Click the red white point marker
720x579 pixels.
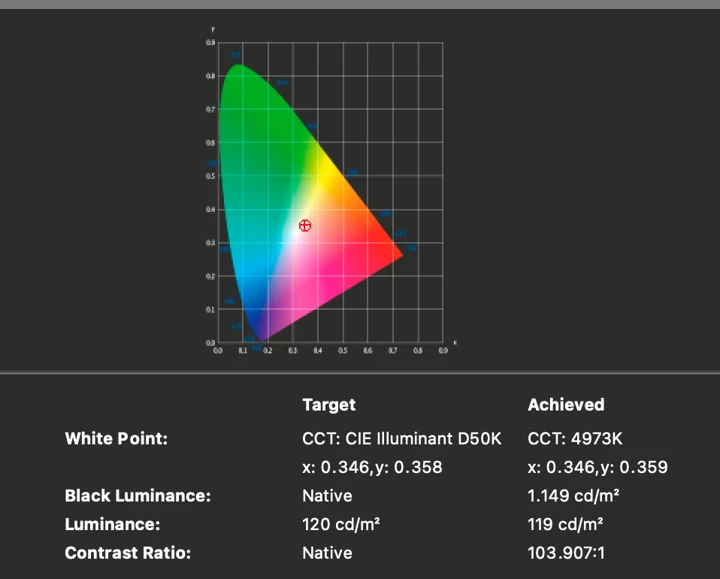305,225
